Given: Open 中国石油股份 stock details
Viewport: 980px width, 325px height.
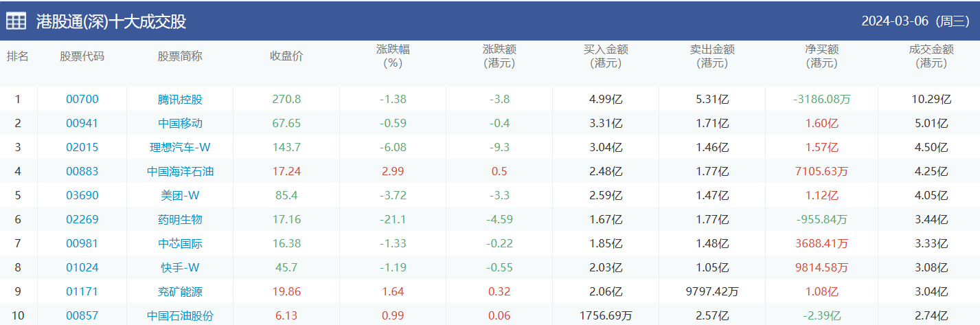Looking at the screenshot, I should coord(180,315).
